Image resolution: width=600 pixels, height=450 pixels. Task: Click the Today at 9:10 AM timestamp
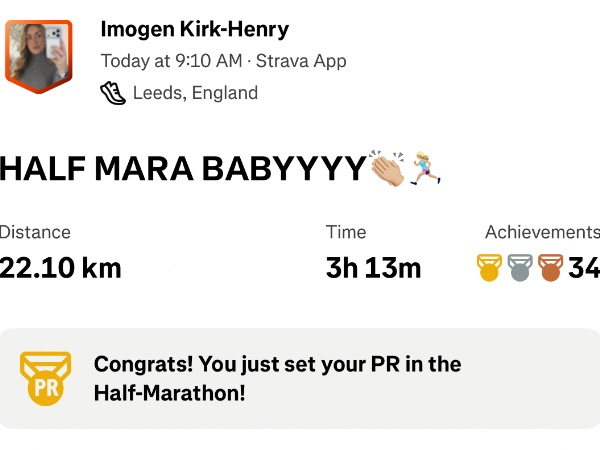coord(171,61)
